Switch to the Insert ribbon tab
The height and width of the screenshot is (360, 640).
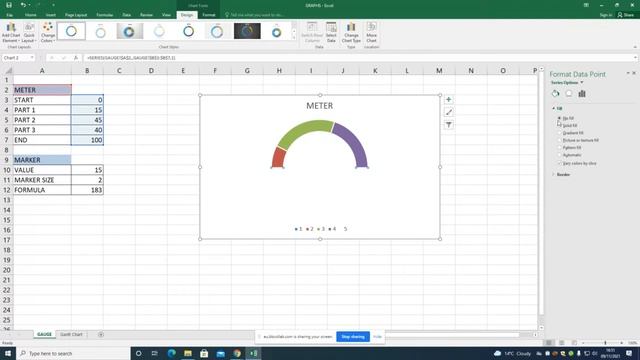[51, 15]
